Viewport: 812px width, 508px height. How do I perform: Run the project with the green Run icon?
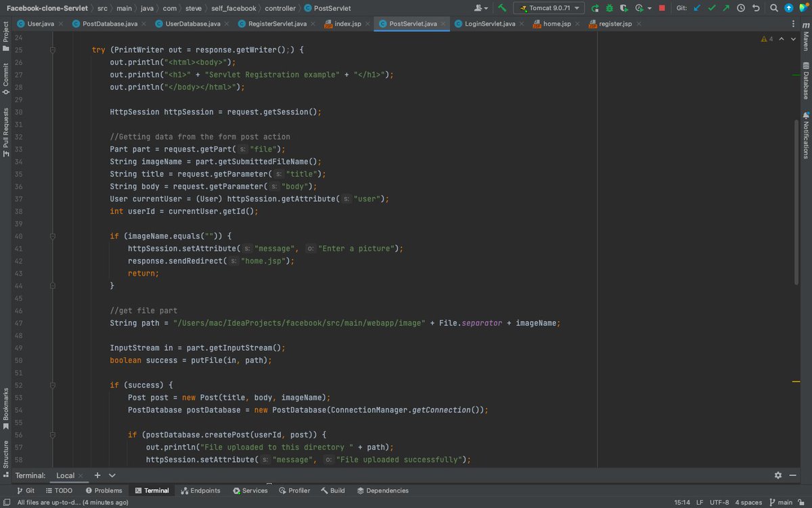click(x=595, y=7)
